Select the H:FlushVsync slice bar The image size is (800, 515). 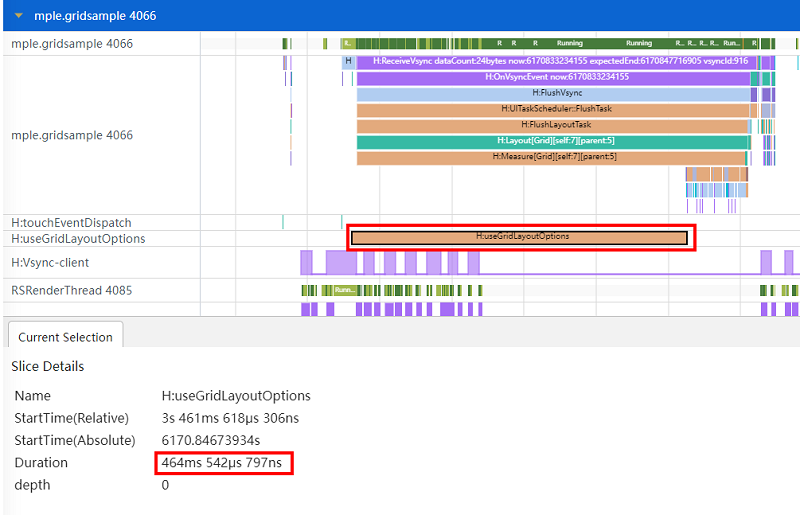click(553, 93)
